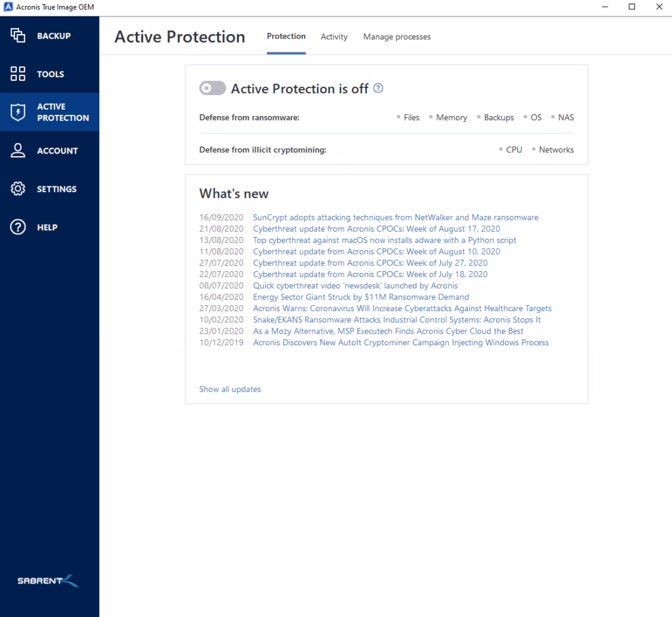Click the Files defense label
Image resolution: width=672 pixels, height=617 pixels.
[411, 117]
